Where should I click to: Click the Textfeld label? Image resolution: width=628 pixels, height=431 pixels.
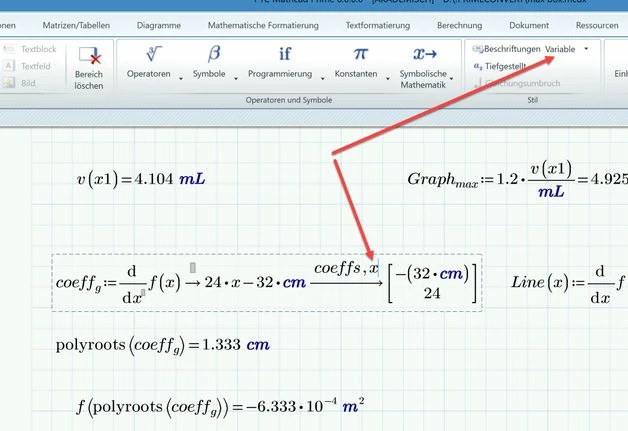coord(36,66)
